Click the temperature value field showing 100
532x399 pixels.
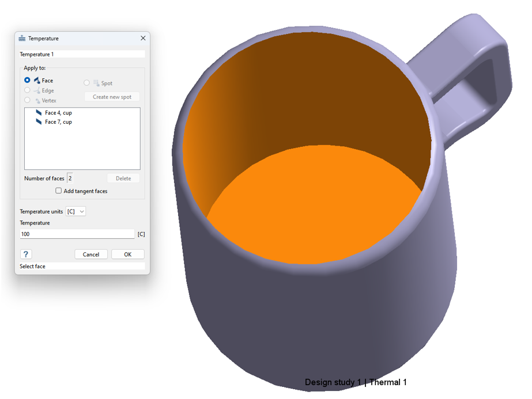coord(77,234)
